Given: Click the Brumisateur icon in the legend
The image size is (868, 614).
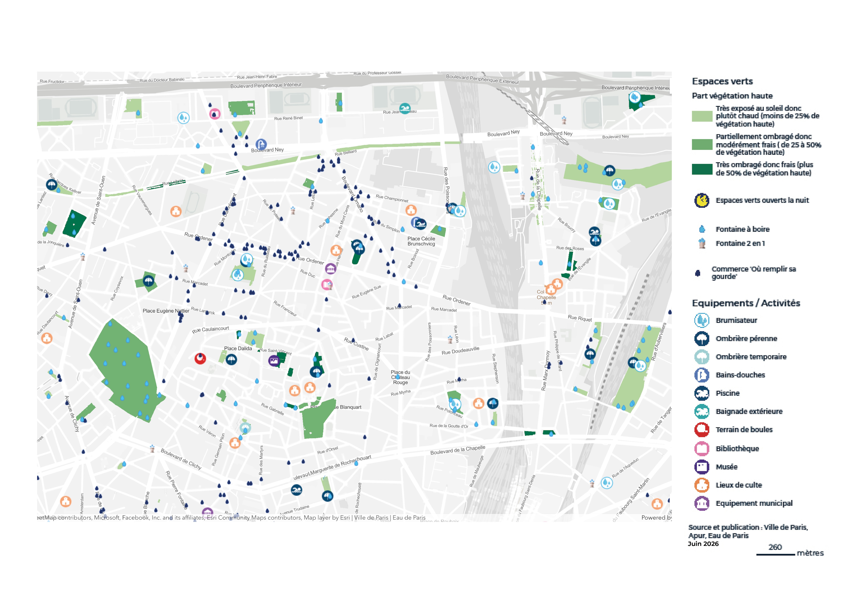Looking at the screenshot, I should pos(702,320).
